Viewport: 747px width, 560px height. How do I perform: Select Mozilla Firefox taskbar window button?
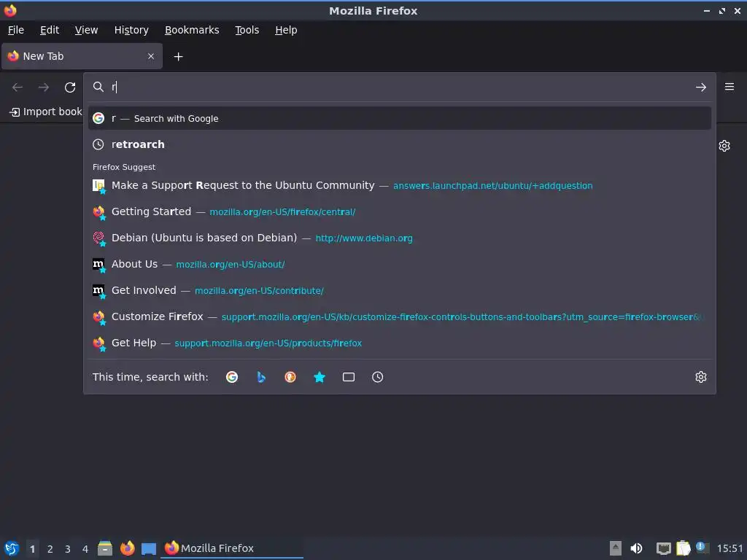(233, 548)
